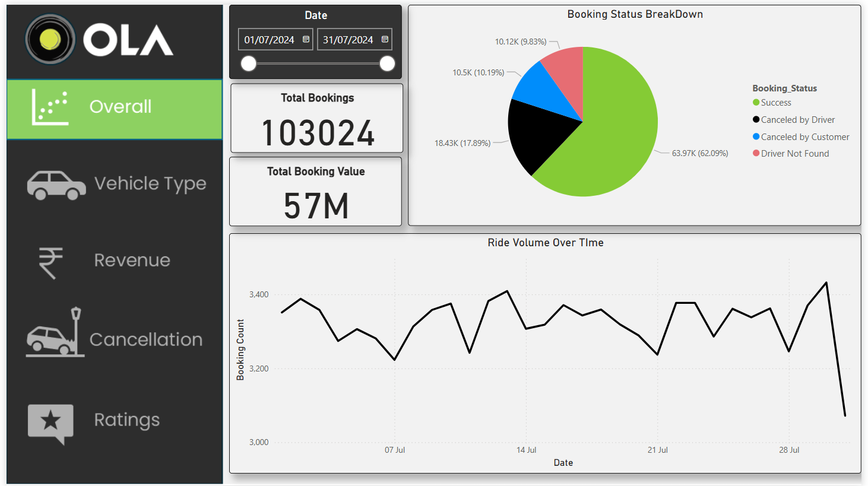The width and height of the screenshot is (868, 486).
Task: Click the Ride Volume Over TIme title
Action: [546, 243]
